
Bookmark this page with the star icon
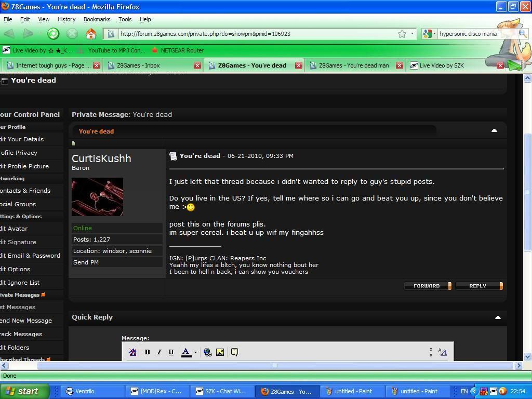point(402,34)
